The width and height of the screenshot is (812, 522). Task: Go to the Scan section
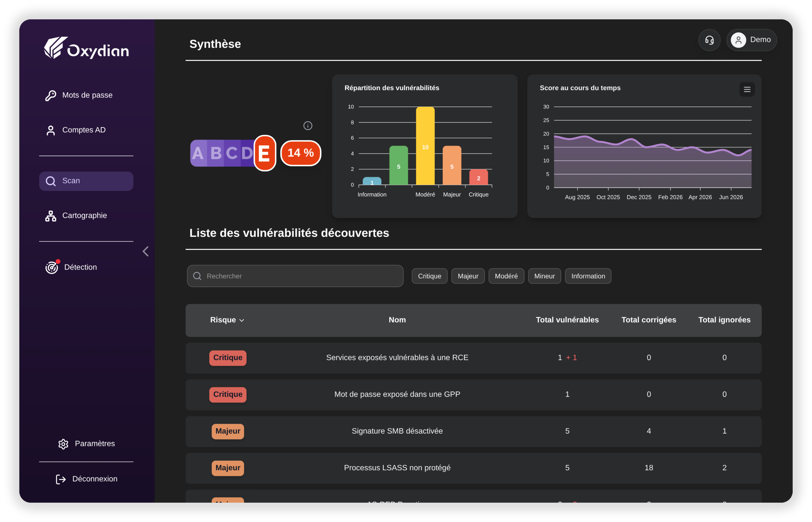pos(86,181)
